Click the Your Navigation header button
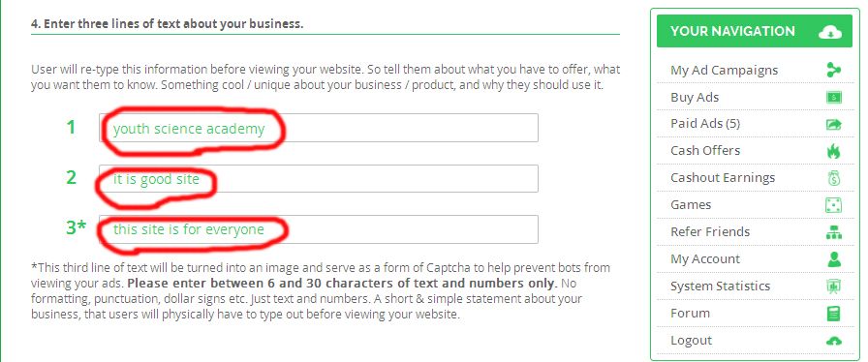868x362 pixels. pyautogui.click(x=754, y=31)
